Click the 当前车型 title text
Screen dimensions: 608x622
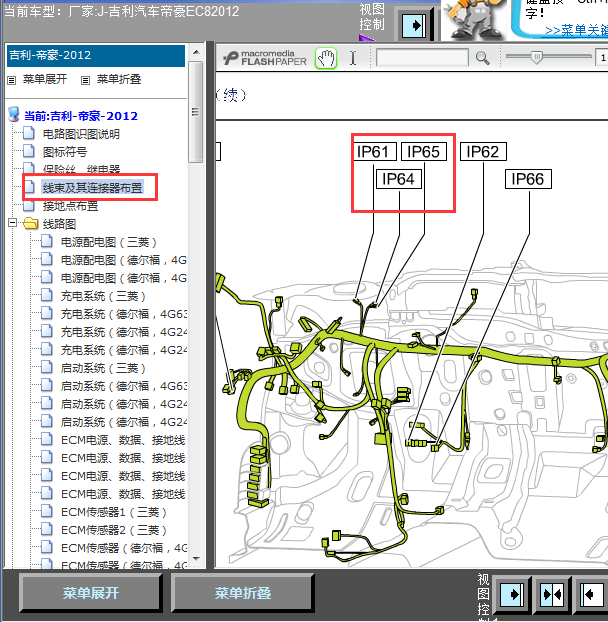[121, 11]
